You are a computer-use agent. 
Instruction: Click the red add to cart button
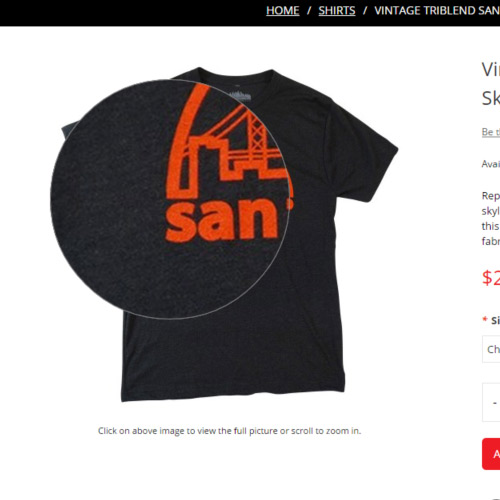point(491,454)
